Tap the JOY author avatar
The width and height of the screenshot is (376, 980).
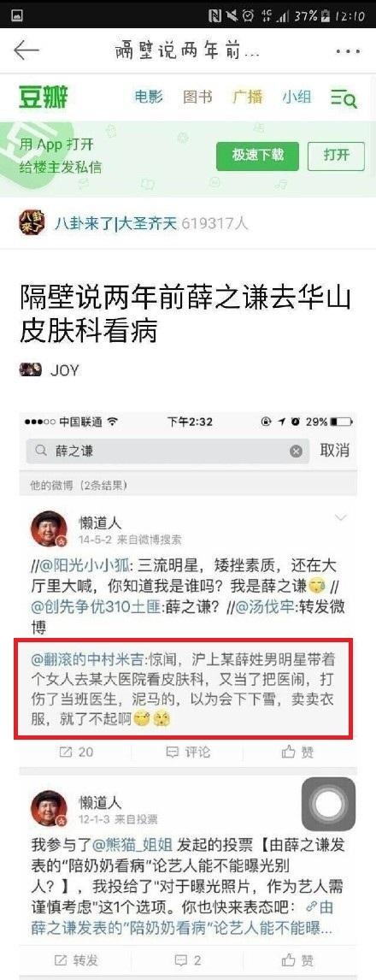click(x=31, y=369)
